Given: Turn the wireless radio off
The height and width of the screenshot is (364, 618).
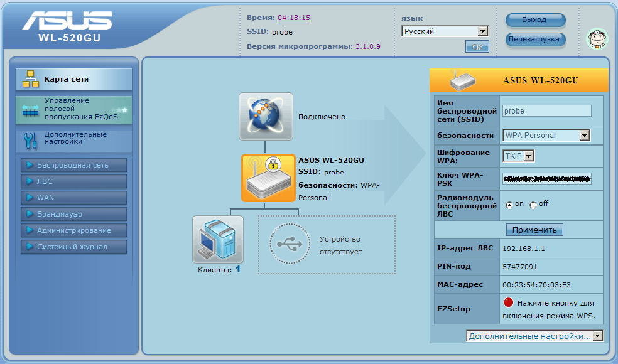Looking at the screenshot, I should (x=533, y=205).
